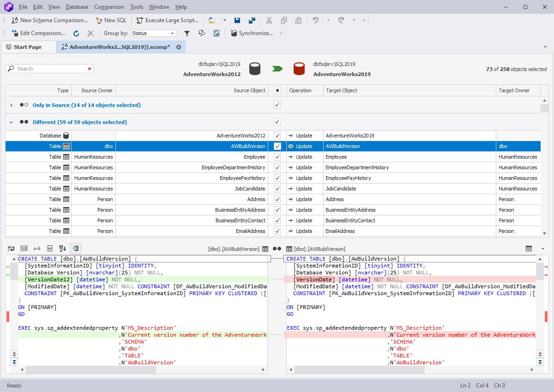This screenshot has height=392, width=554.
Task: Uncheck the Different group checkbox
Action: [277, 122]
